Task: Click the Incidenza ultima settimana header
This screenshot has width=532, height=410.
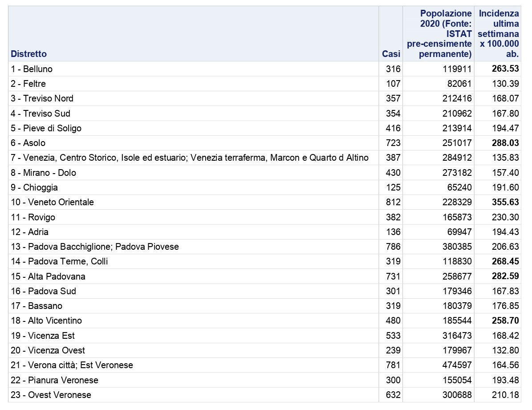Action: 498,34
